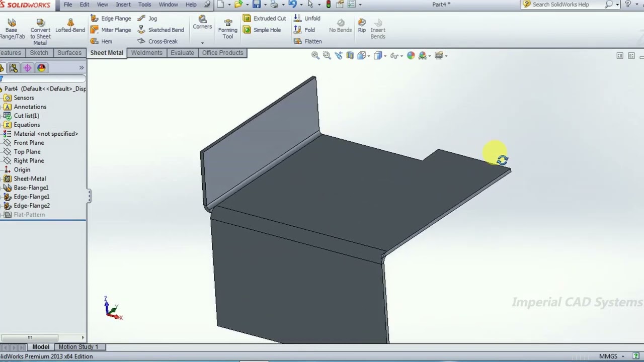Activate the Jog tool
Screen dimensions: 644x362
click(x=147, y=19)
